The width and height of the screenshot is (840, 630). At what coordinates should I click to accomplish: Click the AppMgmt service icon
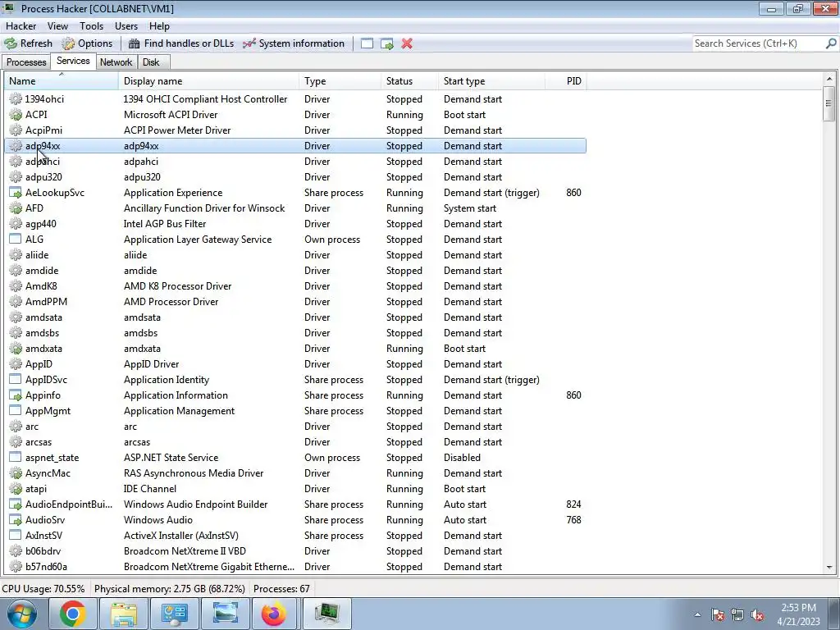tap(16, 411)
